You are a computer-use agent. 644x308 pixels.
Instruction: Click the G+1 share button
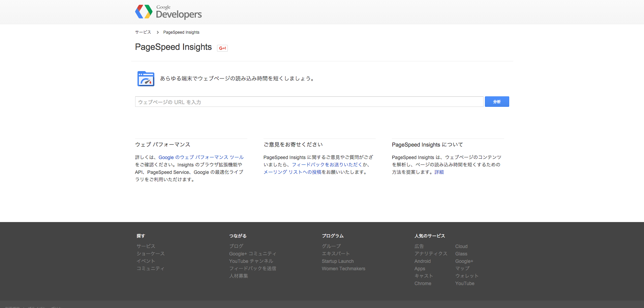coord(222,48)
